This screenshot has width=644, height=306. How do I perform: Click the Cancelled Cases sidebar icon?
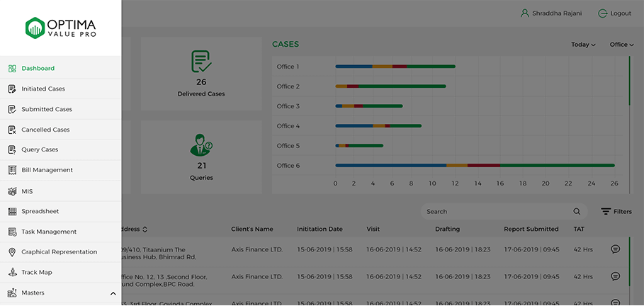tap(12, 130)
